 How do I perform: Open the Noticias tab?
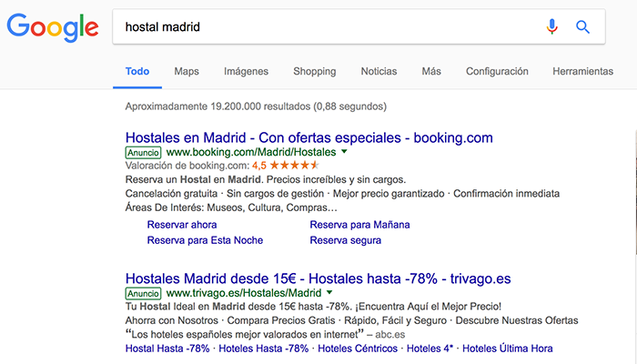[x=379, y=71]
